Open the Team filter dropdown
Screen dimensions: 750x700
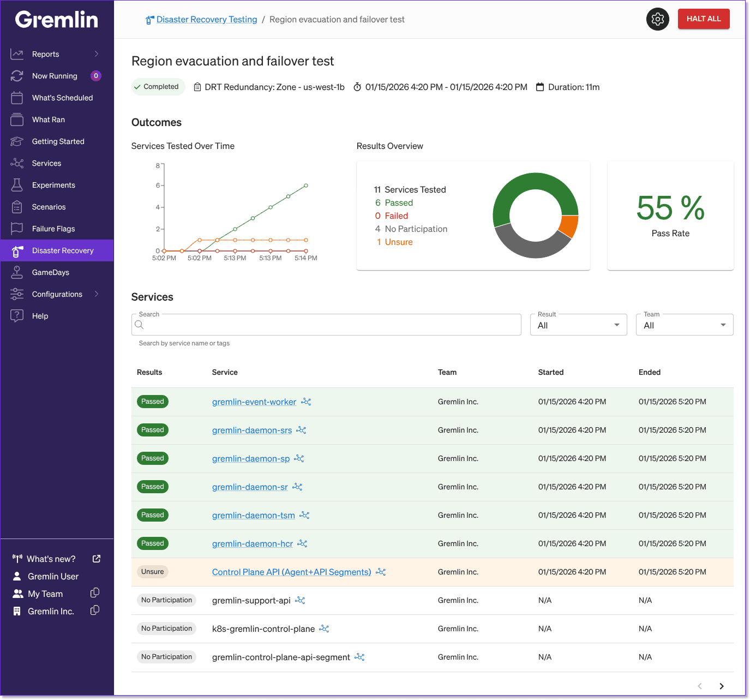click(x=685, y=325)
